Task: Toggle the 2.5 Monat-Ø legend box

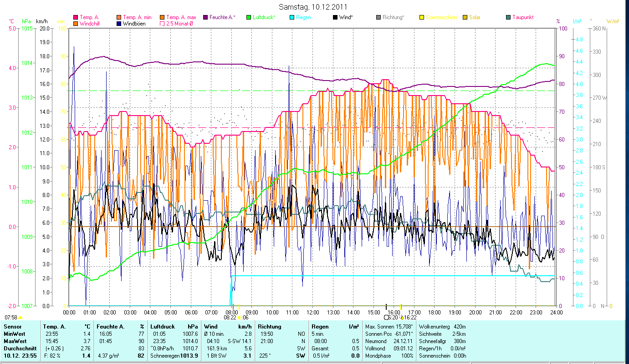Action: pyautogui.click(x=162, y=24)
